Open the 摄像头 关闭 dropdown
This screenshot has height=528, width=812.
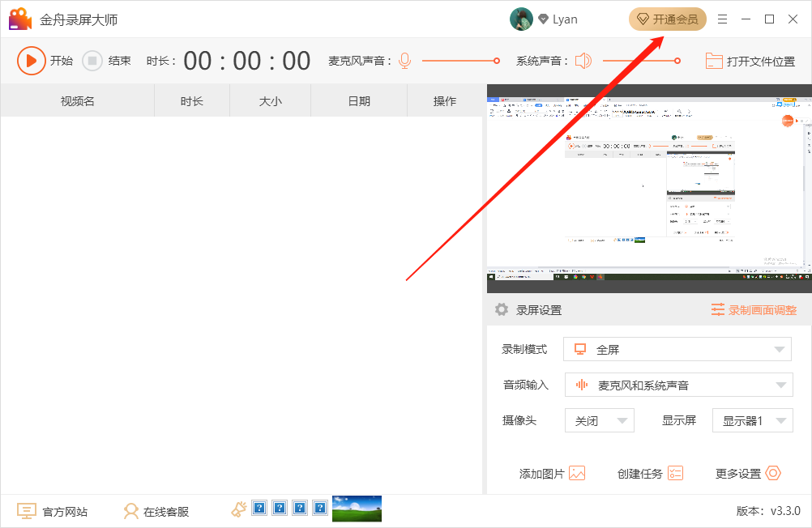pyautogui.click(x=600, y=420)
